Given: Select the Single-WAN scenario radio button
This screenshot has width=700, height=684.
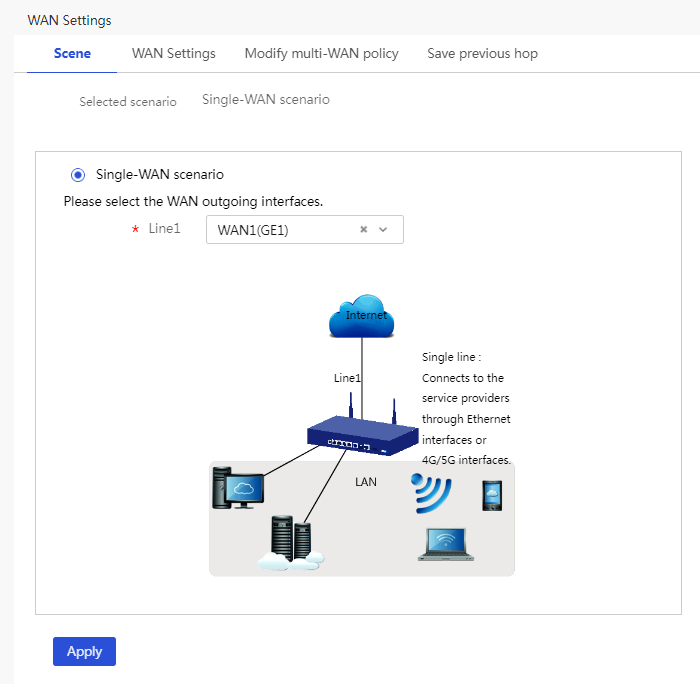Looking at the screenshot, I should (x=78, y=175).
